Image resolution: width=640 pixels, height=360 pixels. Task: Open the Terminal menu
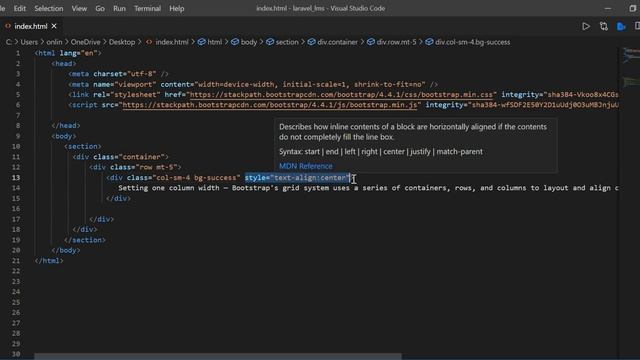click(x=147, y=8)
